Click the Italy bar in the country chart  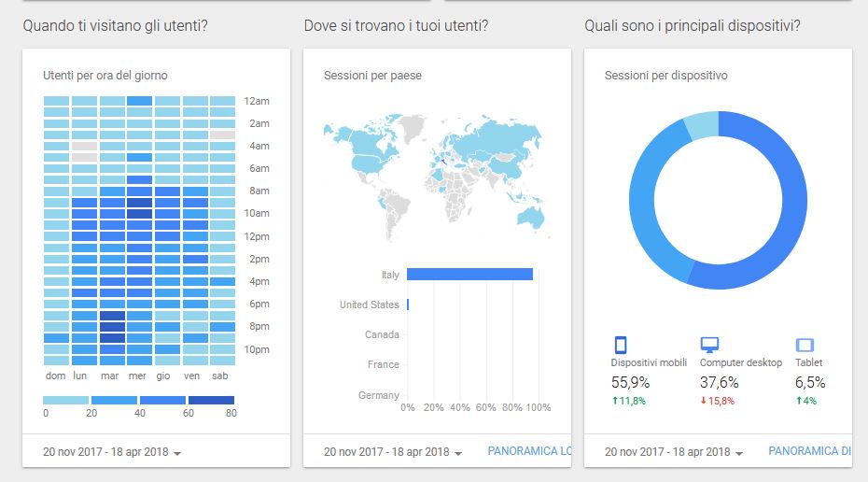[x=469, y=275]
